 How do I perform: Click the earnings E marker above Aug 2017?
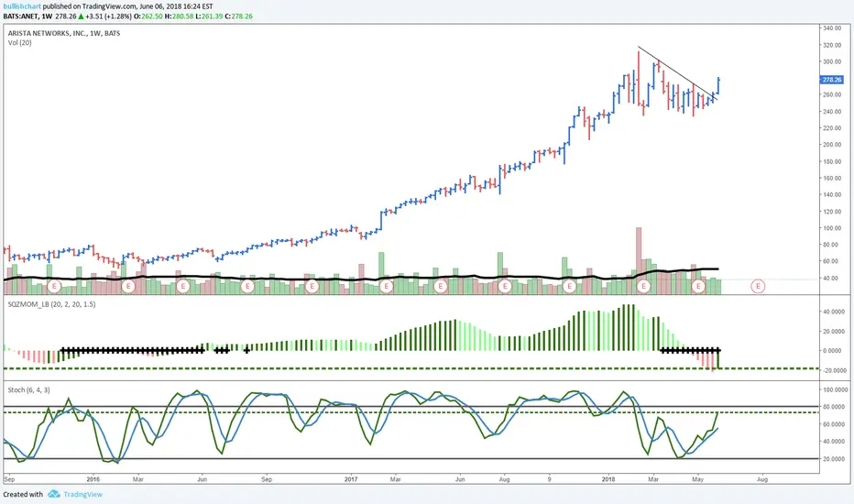(505, 286)
